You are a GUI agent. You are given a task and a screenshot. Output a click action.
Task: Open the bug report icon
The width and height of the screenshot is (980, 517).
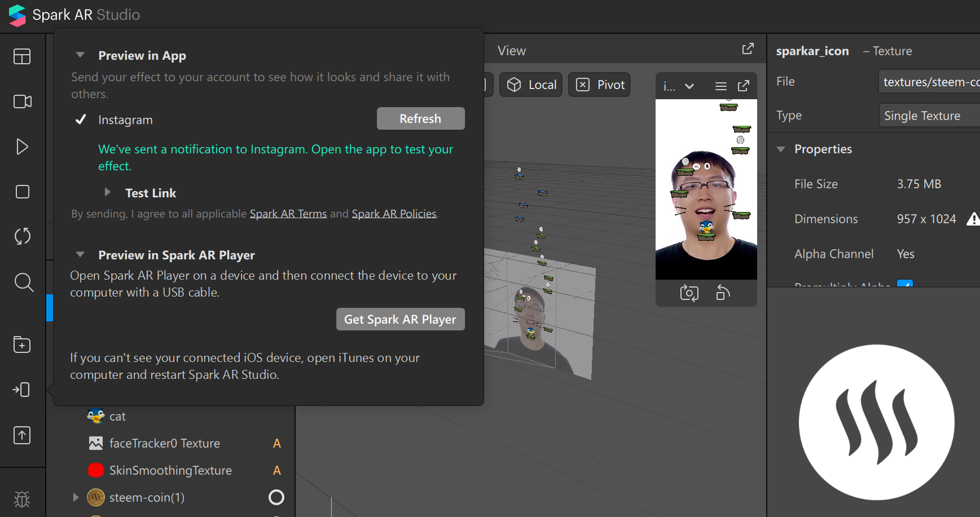click(x=22, y=499)
